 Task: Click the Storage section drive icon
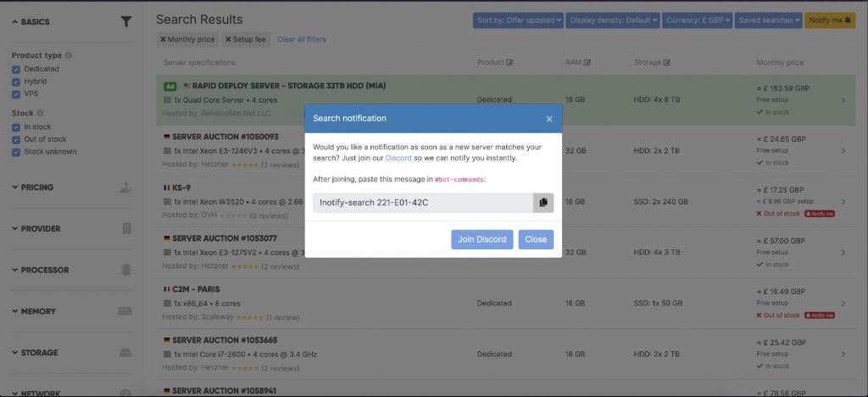pyautogui.click(x=125, y=353)
